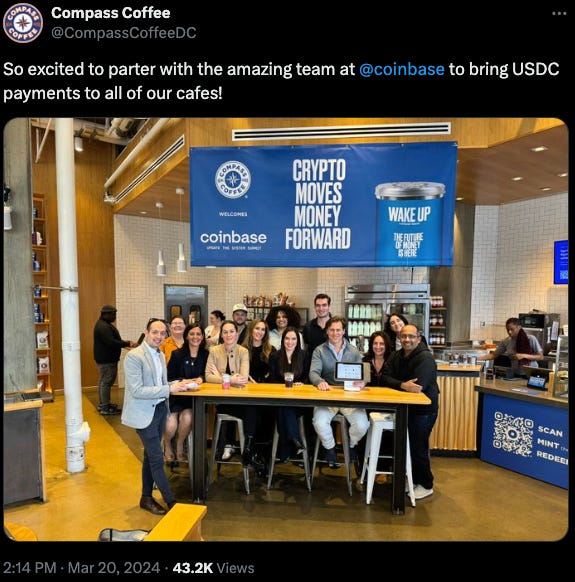Follow the @coinbase mention link
This screenshot has height=582, width=575.
tap(402, 69)
